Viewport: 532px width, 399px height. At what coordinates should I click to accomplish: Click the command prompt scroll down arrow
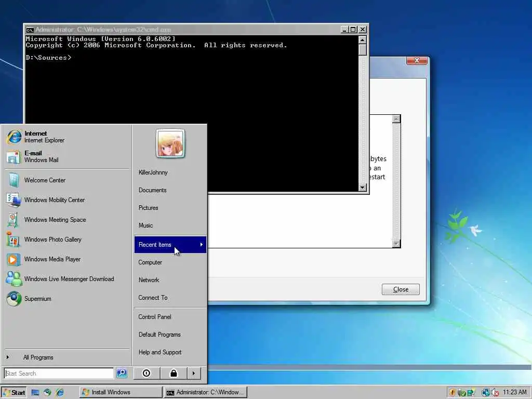point(362,187)
